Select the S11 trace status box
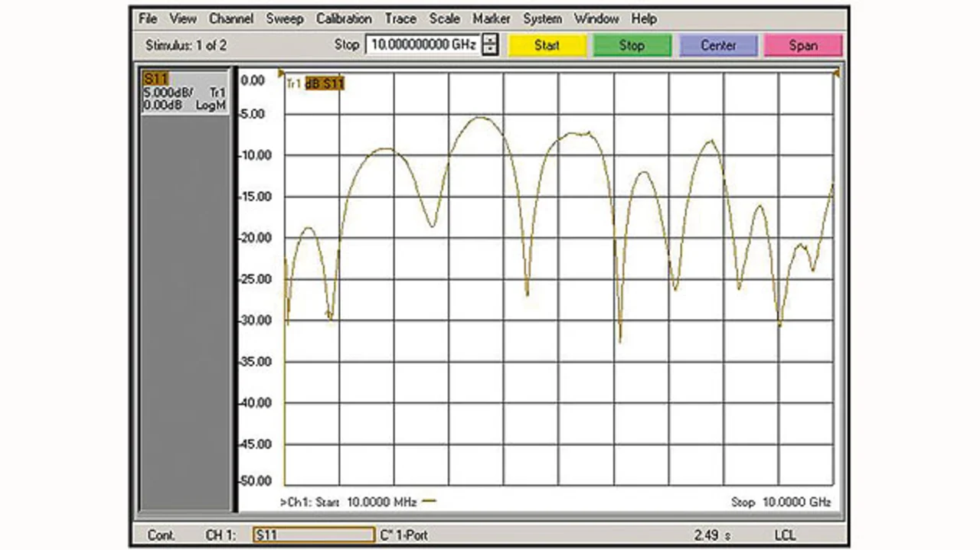This screenshot has height=550, width=980. tap(185, 92)
